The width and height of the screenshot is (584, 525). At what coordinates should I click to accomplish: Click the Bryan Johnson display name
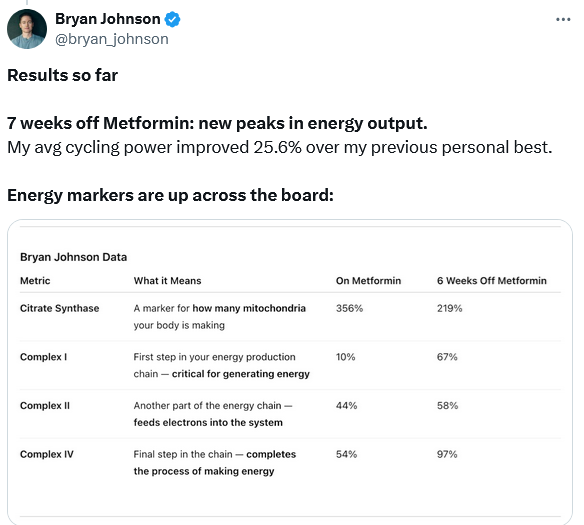click(x=108, y=19)
